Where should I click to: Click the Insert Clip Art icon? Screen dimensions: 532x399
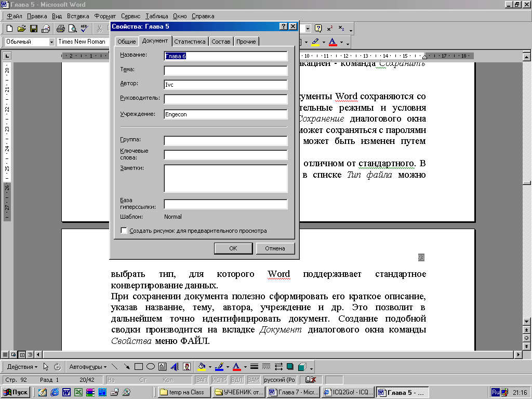pos(187,366)
